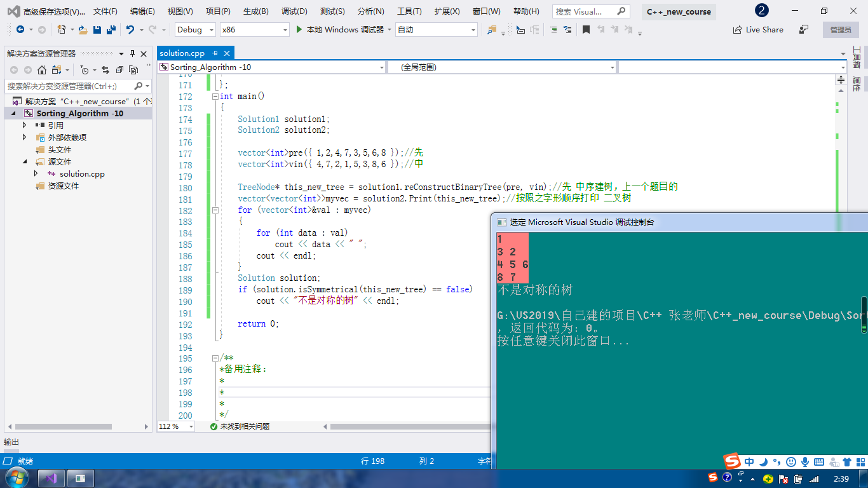868x488 pixels.
Task: Click the Show All Files icon
Action: click(x=133, y=70)
